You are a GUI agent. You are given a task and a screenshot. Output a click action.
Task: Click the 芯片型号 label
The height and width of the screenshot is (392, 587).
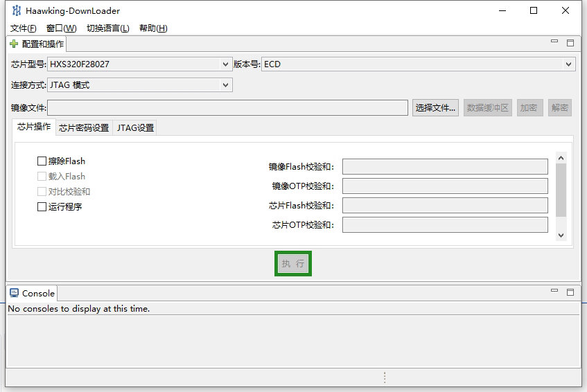(28, 64)
